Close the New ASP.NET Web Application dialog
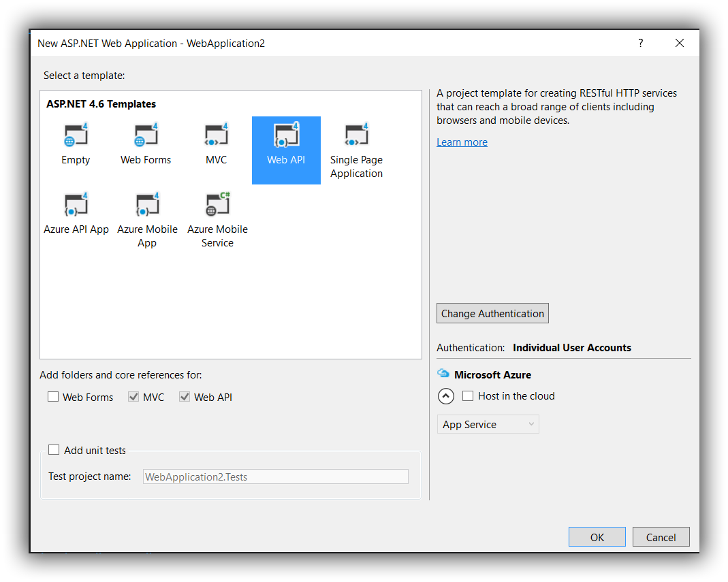Screen dimensions: 728x582 [679, 43]
